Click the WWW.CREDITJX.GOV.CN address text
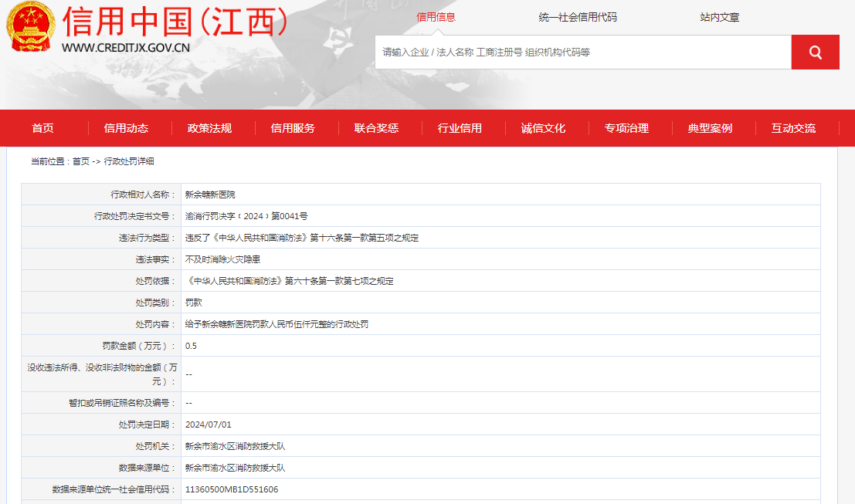855x504 pixels. pos(126,48)
